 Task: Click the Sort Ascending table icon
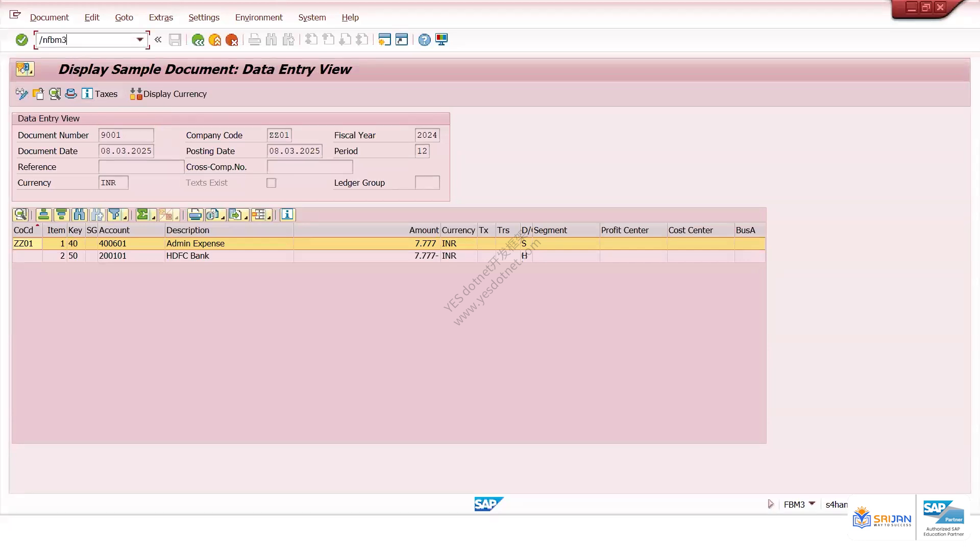[44, 215]
